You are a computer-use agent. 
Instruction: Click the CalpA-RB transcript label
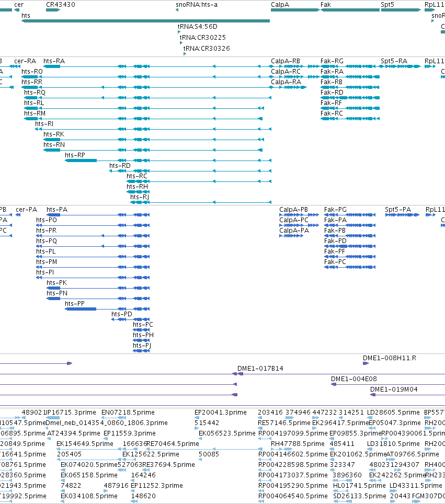pyautogui.click(x=286, y=61)
